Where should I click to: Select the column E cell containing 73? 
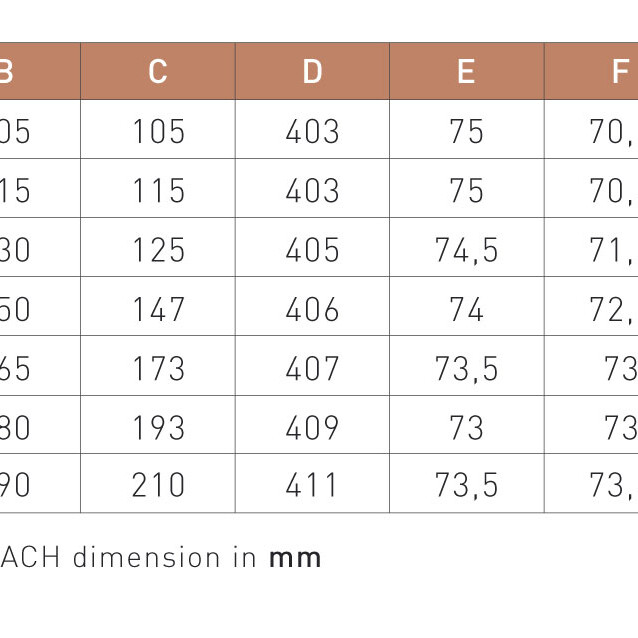click(466, 427)
